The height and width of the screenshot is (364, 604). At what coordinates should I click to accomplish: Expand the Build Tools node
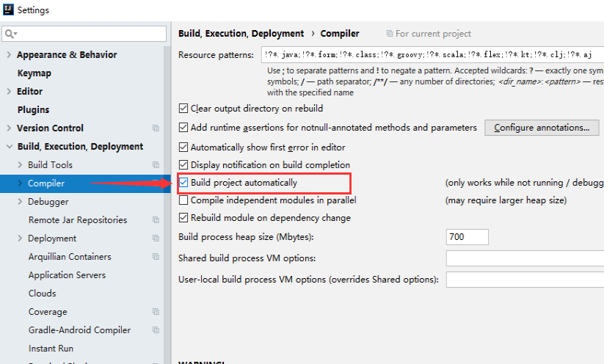(x=20, y=165)
